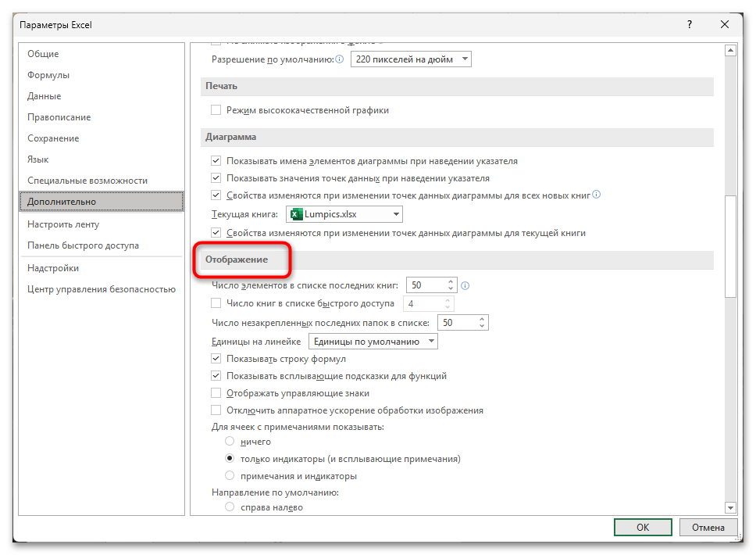
Task: Click info icon after new workbooks properties option
Action: [x=597, y=195]
